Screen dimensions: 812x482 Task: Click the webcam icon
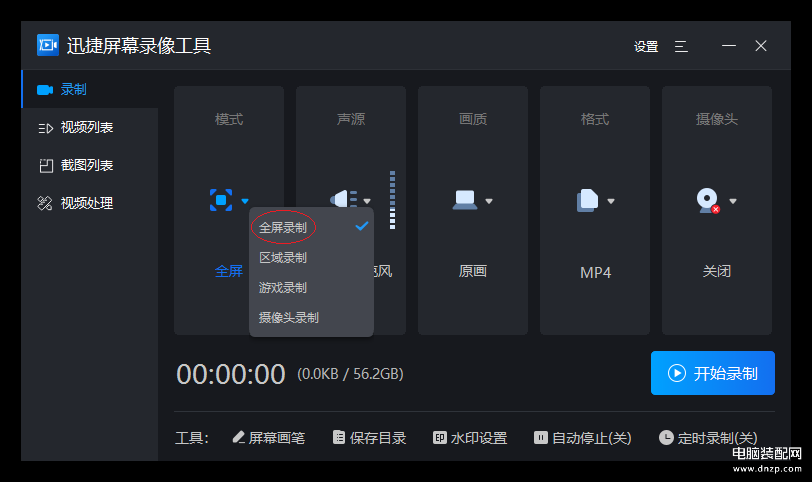pos(708,201)
